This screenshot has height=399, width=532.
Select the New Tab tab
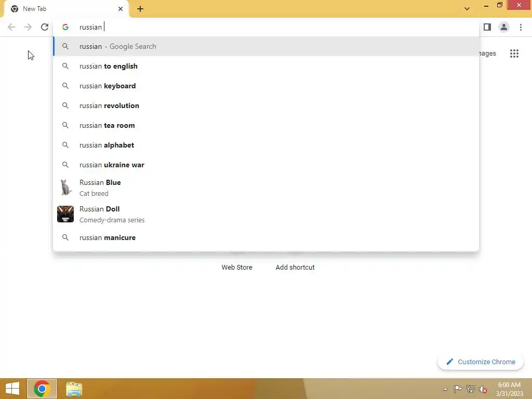[x=66, y=9]
